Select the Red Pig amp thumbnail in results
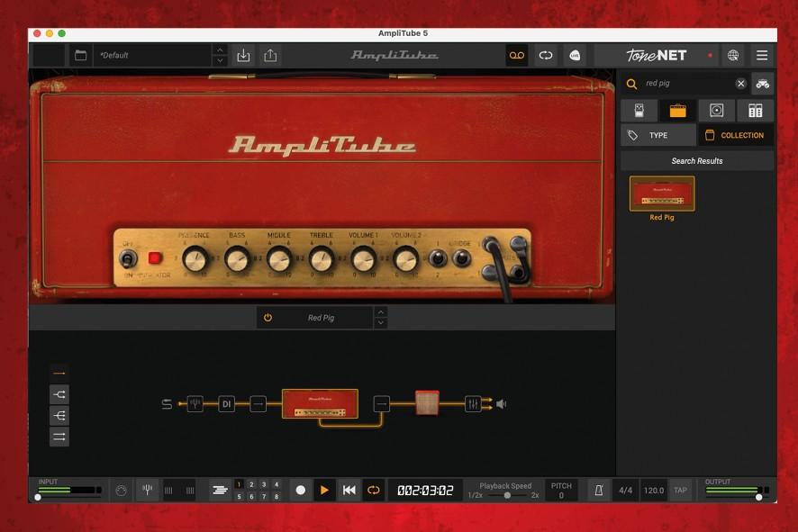 [x=662, y=194]
